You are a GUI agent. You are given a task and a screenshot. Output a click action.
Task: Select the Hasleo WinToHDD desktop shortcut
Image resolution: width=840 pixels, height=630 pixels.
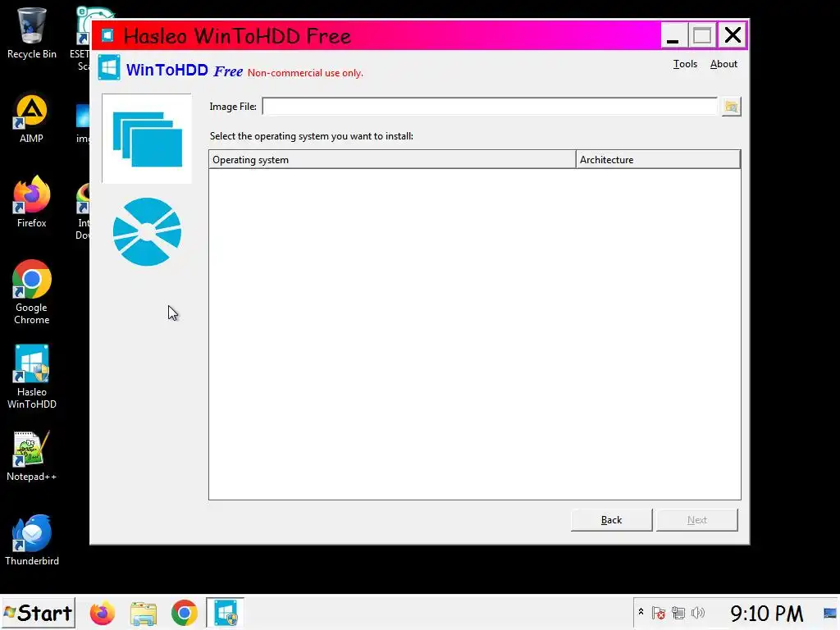tap(32, 377)
